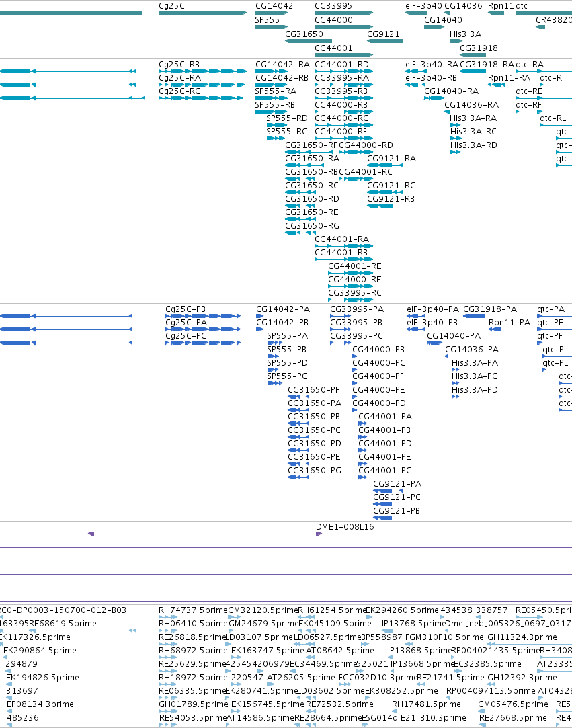Open transcript qtc-RL

pyautogui.click(x=553, y=118)
